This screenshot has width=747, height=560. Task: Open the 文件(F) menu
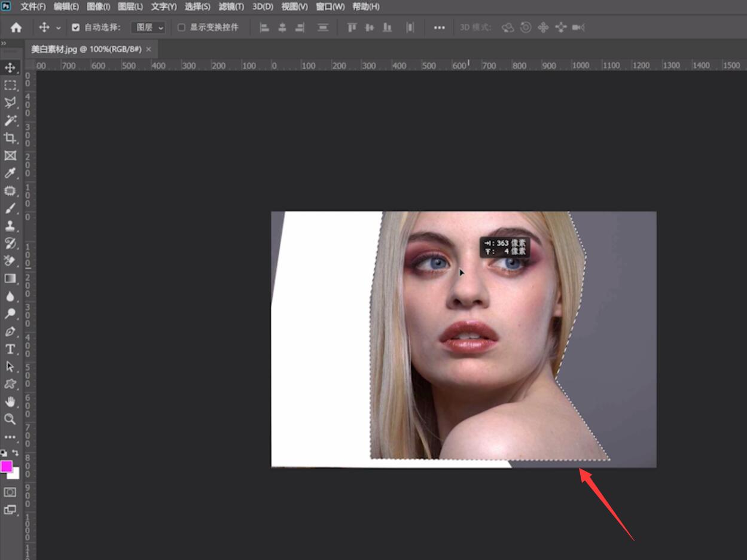coord(33,7)
